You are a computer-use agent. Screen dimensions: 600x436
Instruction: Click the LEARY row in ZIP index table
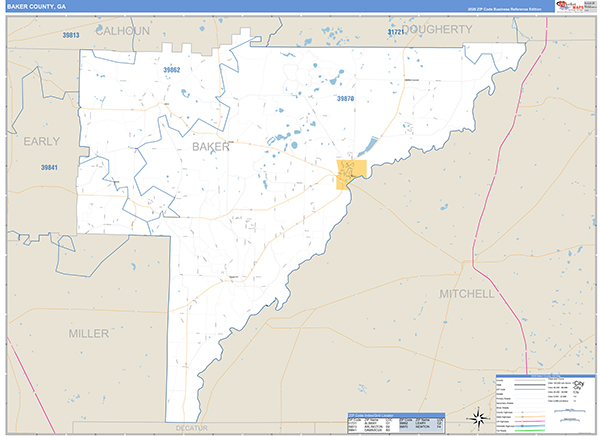[421, 423]
